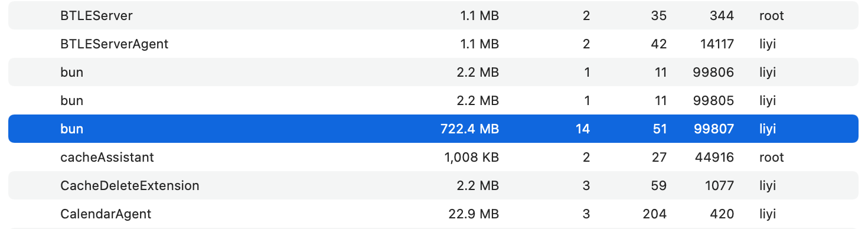Click the threads value 14 in the selected row
The image size is (868, 229).
coord(583,129)
